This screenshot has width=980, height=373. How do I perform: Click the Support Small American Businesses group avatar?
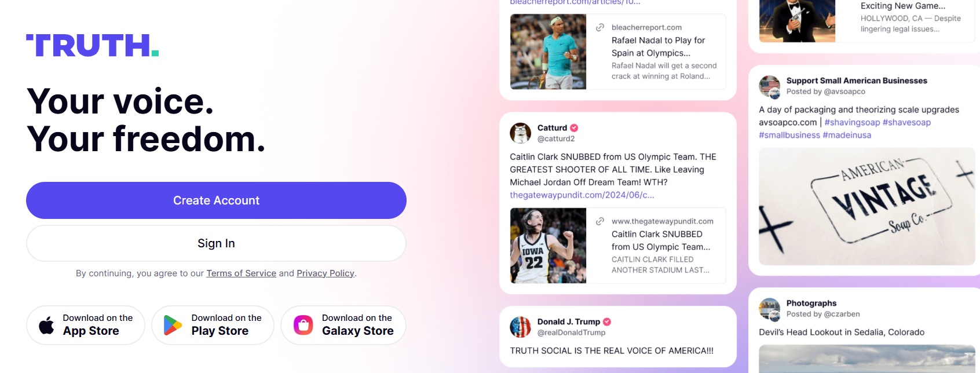770,86
